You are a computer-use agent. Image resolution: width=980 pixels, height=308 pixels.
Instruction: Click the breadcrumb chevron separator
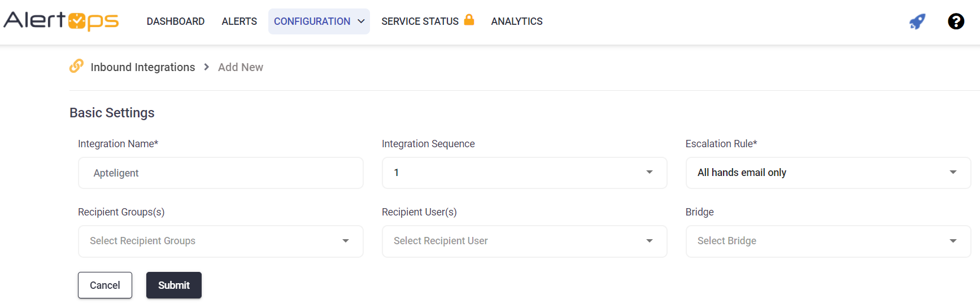pos(207,67)
